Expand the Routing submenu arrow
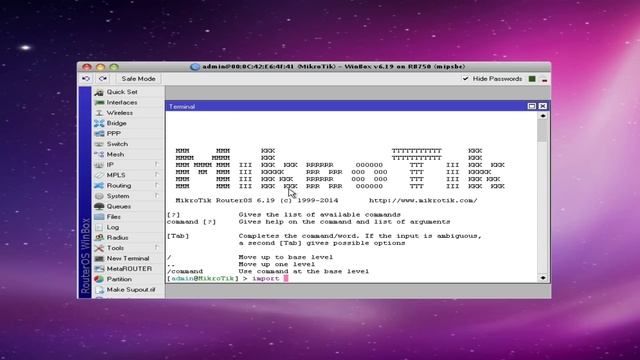 point(157,185)
